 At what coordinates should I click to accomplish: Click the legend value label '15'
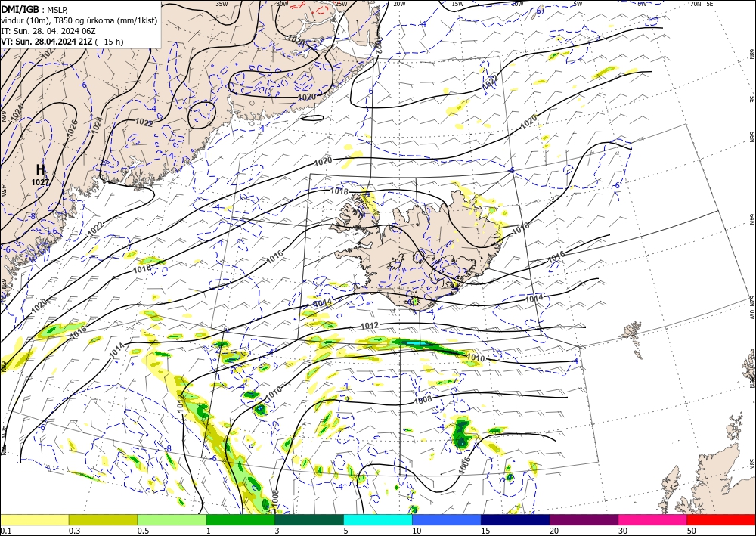485,531
